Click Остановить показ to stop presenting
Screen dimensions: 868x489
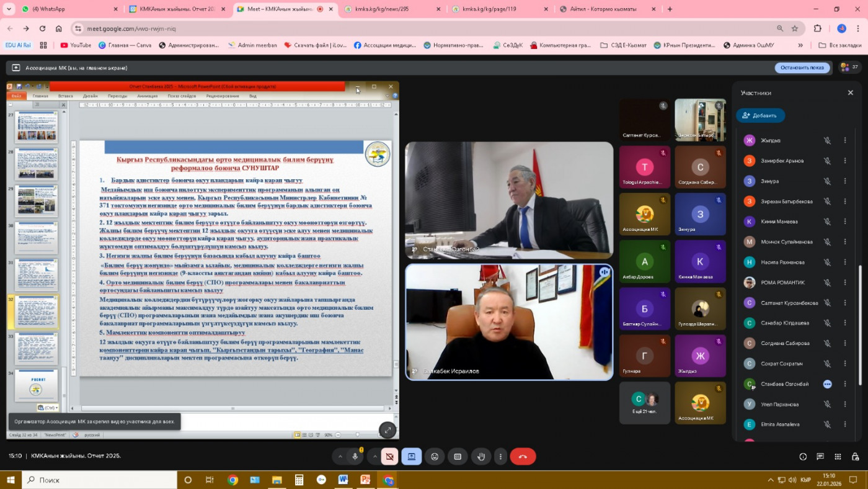tap(802, 68)
